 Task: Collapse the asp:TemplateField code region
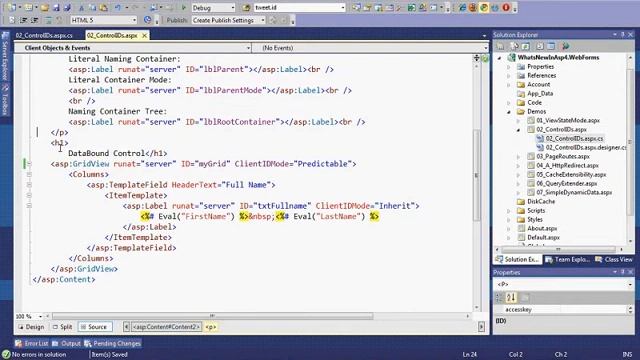click(x=29, y=185)
